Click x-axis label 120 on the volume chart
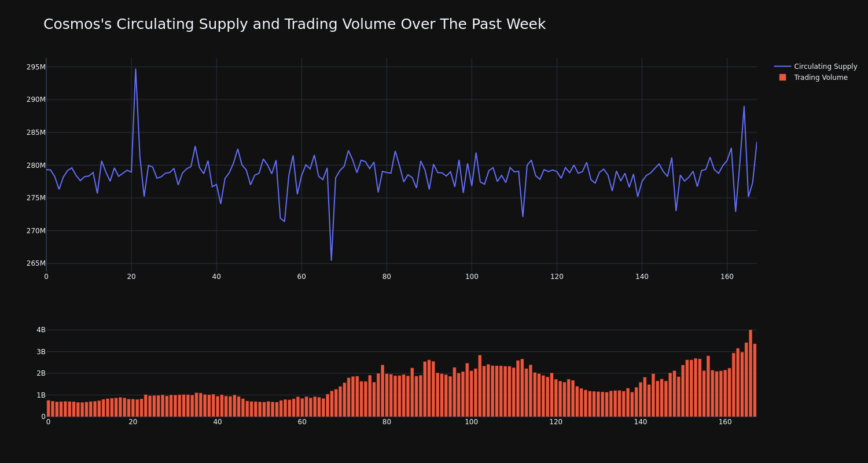Image resolution: width=868 pixels, height=463 pixels. click(x=556, y=422)
